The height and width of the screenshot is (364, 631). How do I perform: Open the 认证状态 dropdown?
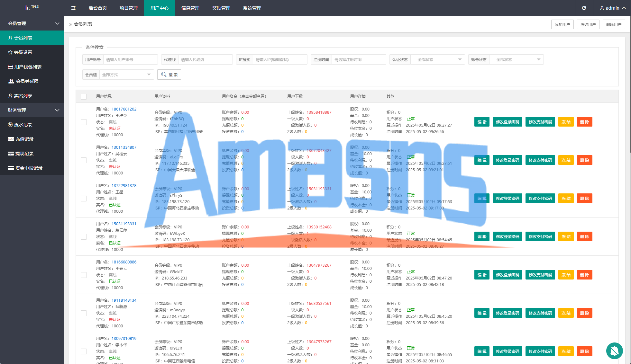[x=437, y=60]
